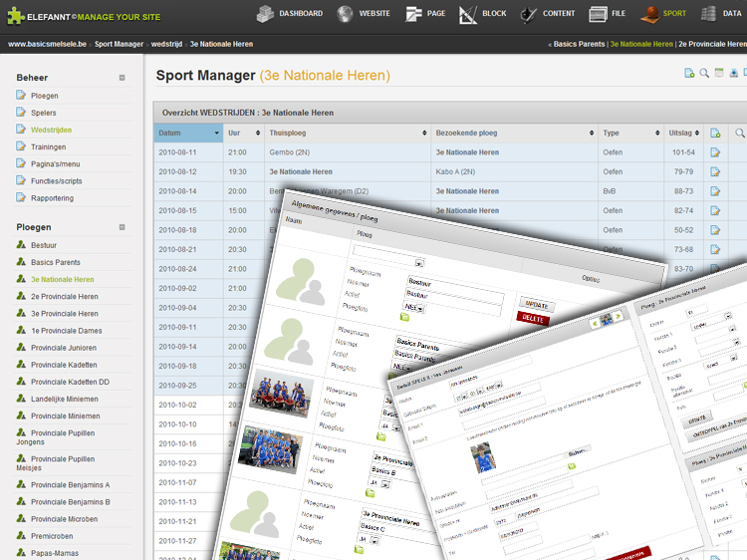
Task: Open the File menu
Action: coord(608,14)
